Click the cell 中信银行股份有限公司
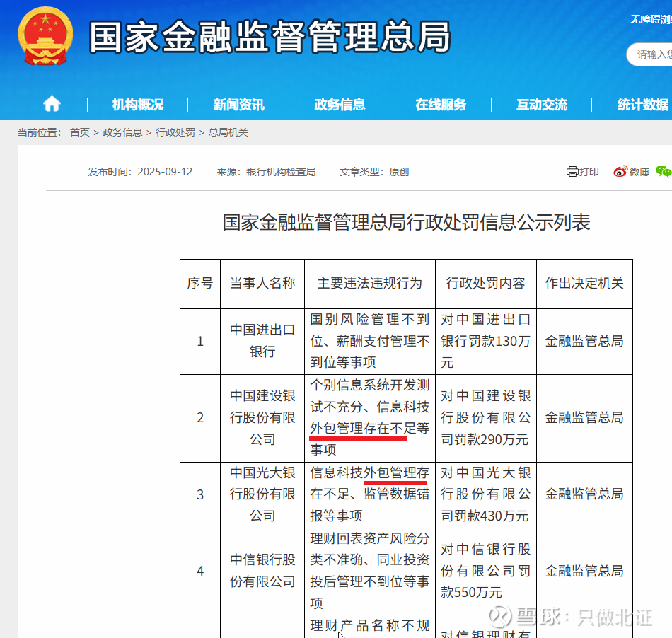Viewport: 672px width, 638px height. 262,571
